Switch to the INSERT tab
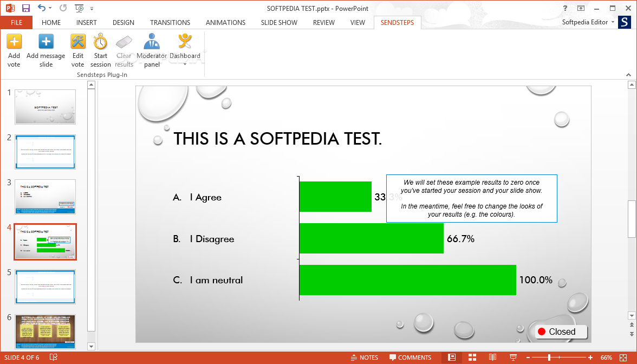637x364 pixels. point(87,22)
